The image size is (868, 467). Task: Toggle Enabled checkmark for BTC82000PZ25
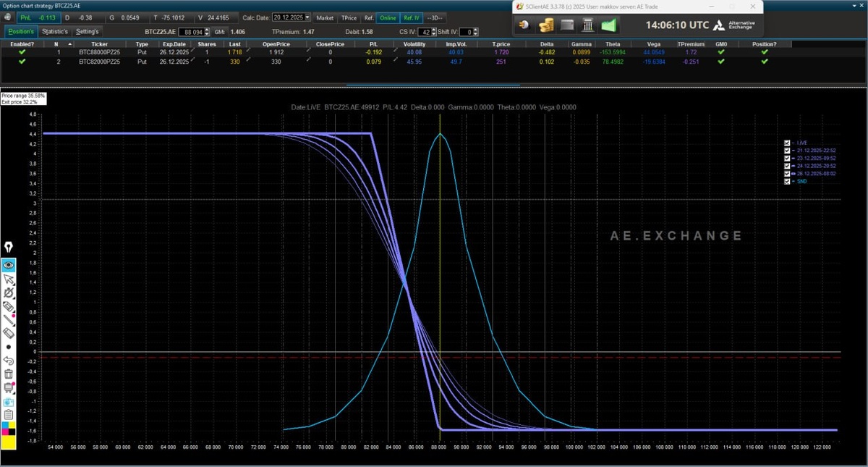pyautogui.click(x=22, y=62)
